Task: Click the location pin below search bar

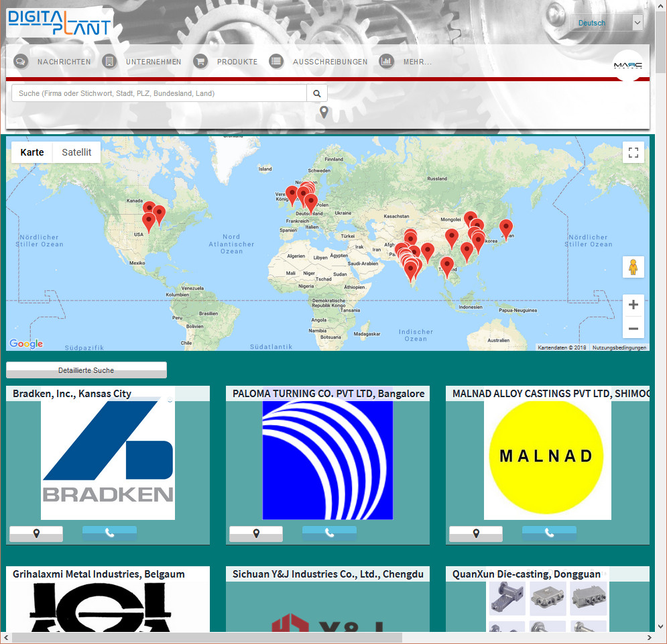Action: [x=324, y=113]
